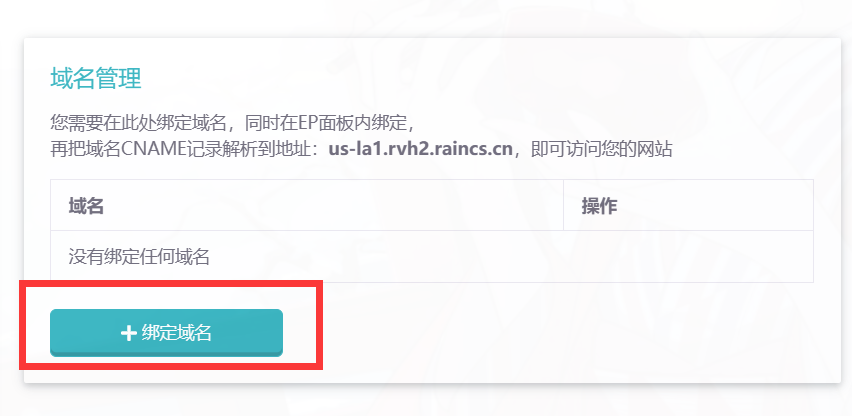Viewport: 852px width, 416px height.
Task: Select the 域名管理 heading
Action: coord(96,79)
